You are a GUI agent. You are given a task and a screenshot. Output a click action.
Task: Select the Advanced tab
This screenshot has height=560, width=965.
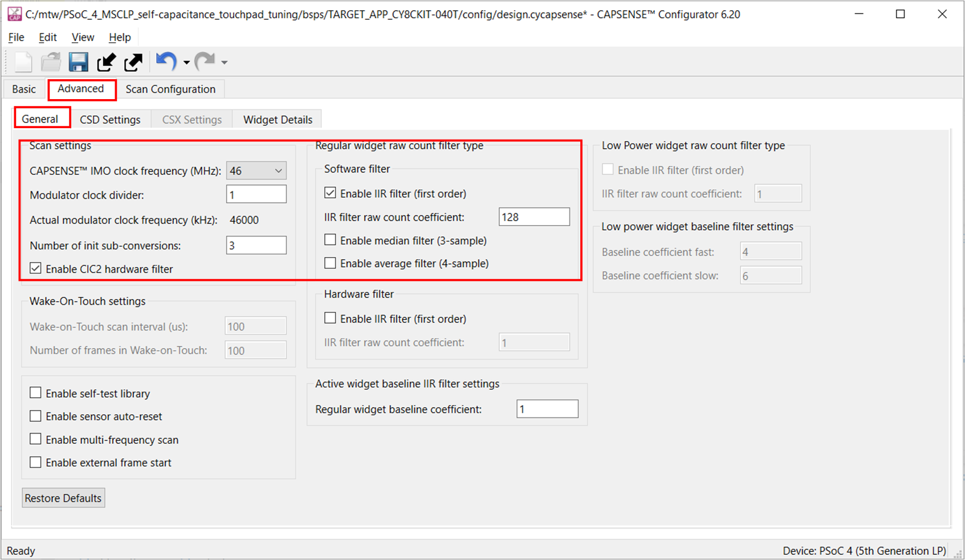coord(81,88)
